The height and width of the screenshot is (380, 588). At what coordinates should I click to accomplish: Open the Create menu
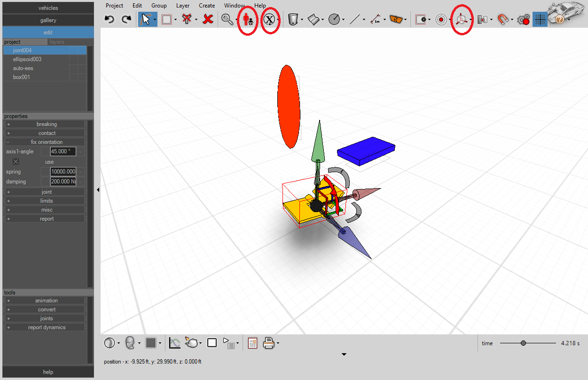[x=207, y=6]
